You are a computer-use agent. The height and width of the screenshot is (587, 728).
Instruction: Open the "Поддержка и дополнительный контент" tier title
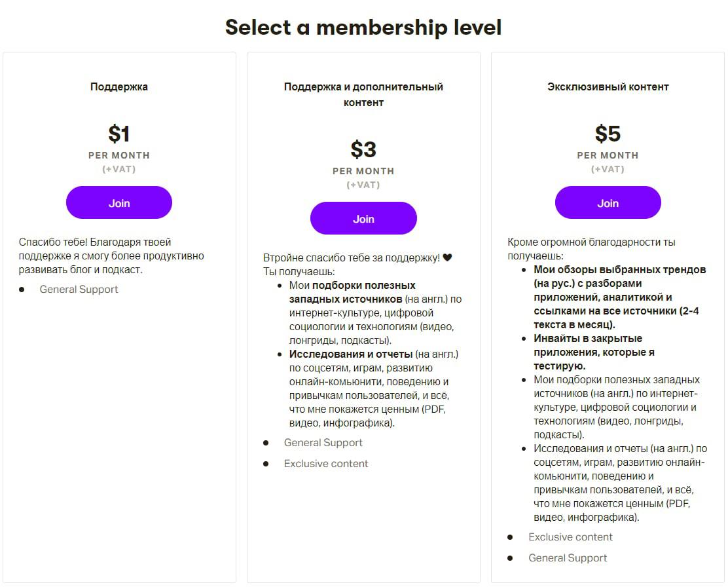[363, 94]
